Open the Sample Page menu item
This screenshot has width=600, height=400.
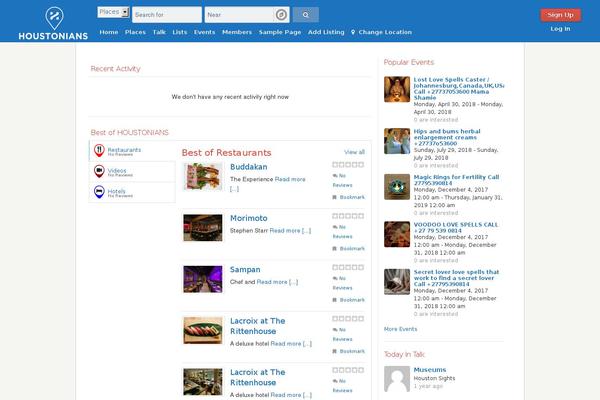click(280, 33)
